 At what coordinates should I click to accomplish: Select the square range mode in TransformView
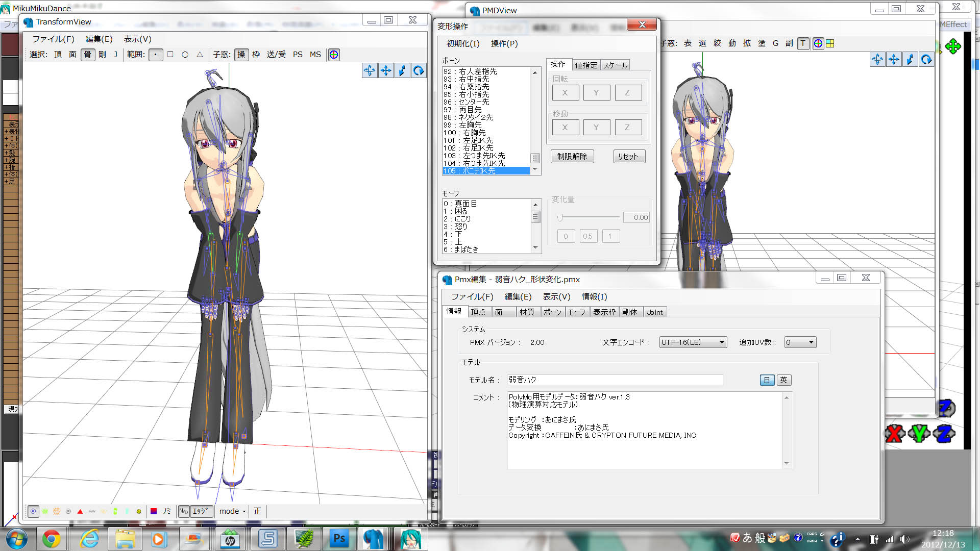point(170,55)
